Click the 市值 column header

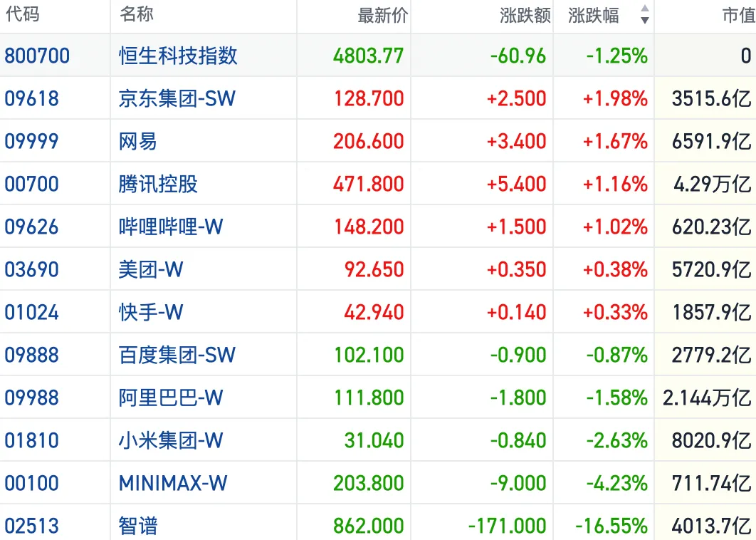[x=739, y=16]
